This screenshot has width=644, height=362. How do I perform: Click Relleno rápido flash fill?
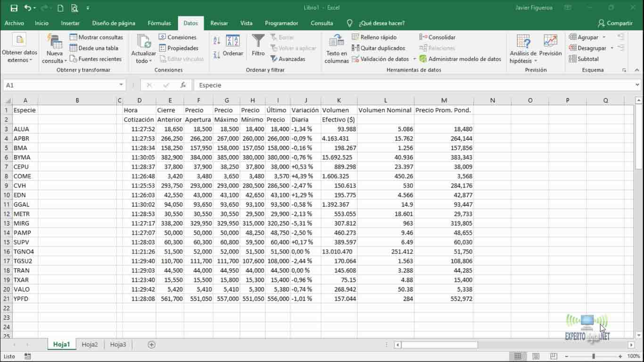click(374, 37)
